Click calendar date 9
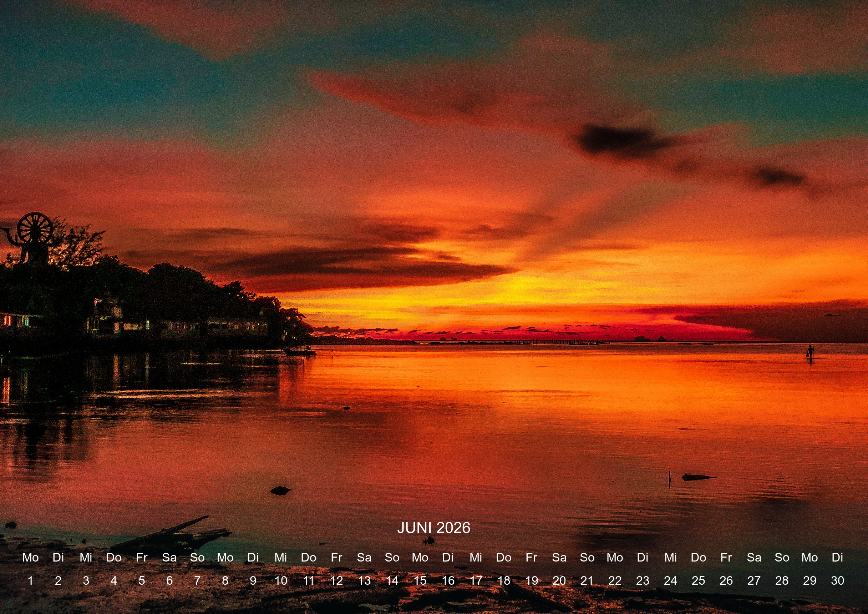 pyautogui.click(x=253, y=580)
